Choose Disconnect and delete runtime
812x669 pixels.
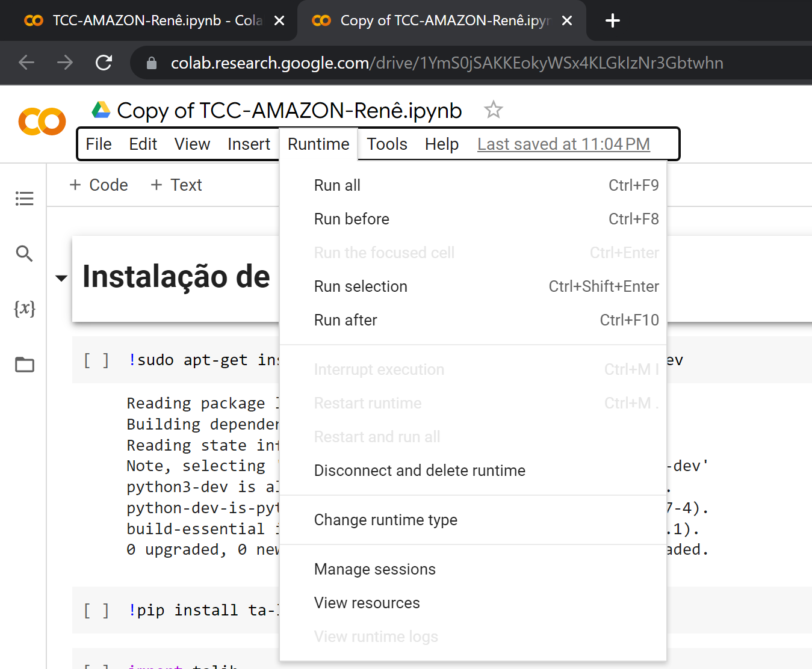[473, 470]
